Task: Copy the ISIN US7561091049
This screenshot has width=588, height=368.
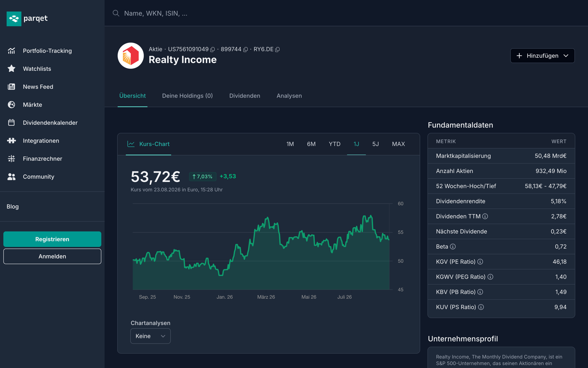Action: tap(212, 49)
